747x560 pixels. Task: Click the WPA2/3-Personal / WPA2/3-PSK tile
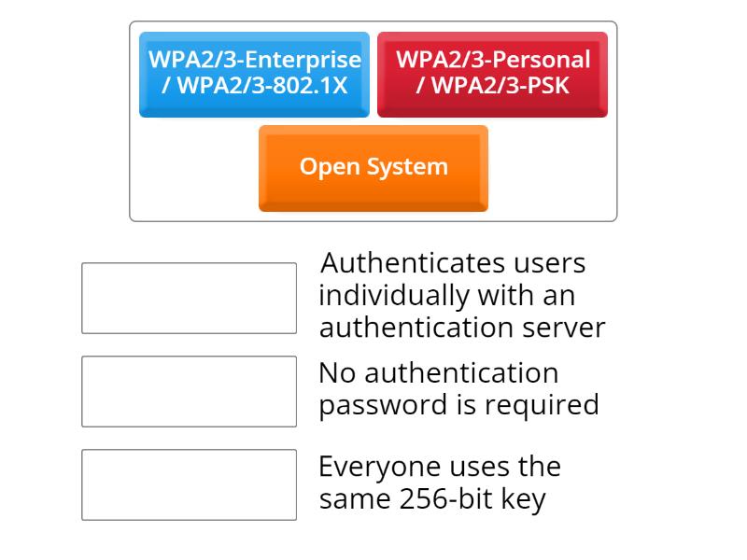(492, 74)
